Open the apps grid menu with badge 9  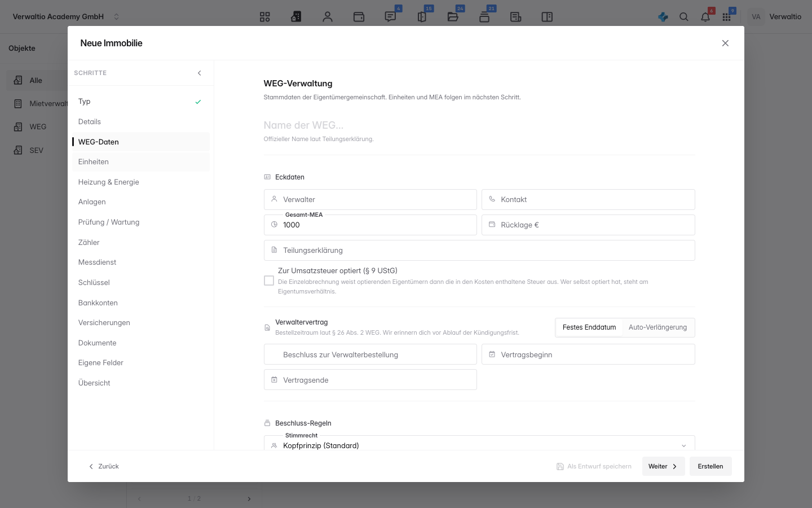pyautogui.click(x=726, y=17)
